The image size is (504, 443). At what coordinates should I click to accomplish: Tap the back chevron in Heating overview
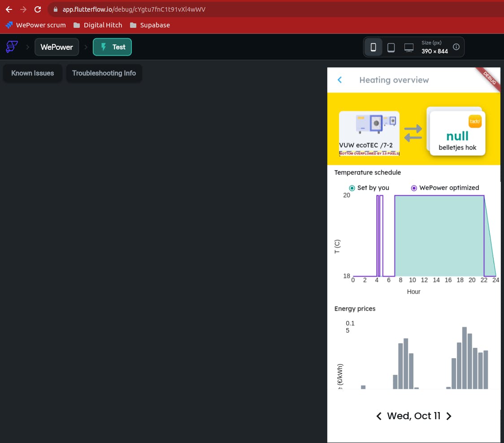point(340,80)
